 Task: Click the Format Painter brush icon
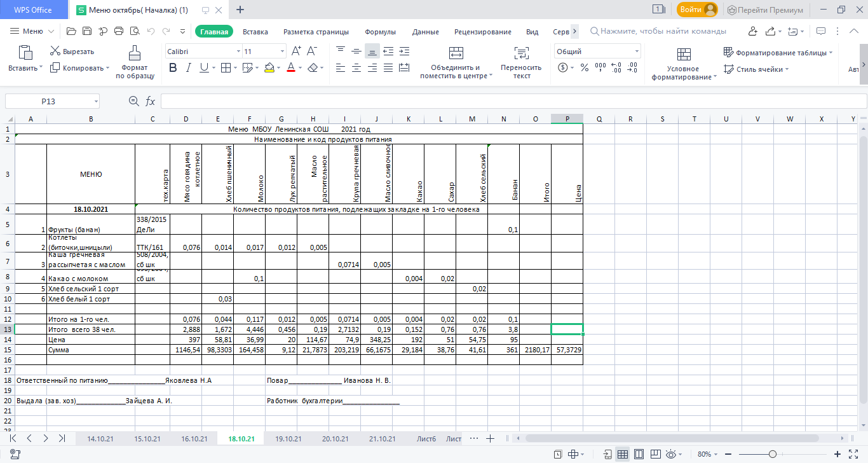135,53
